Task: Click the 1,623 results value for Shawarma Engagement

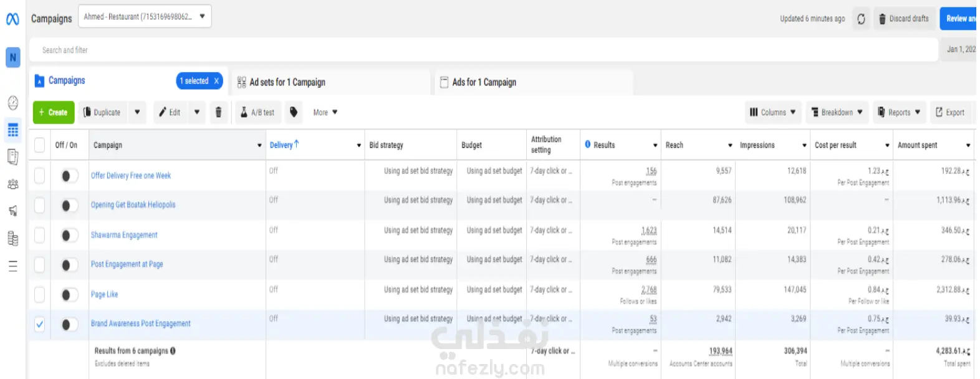Action: click(x=649, y=230)
